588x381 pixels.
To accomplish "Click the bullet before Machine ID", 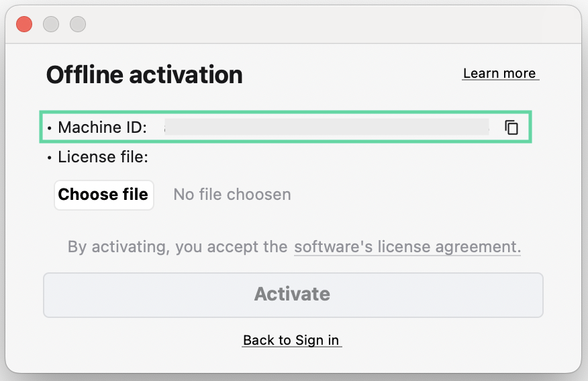I will tap(50, 128).
